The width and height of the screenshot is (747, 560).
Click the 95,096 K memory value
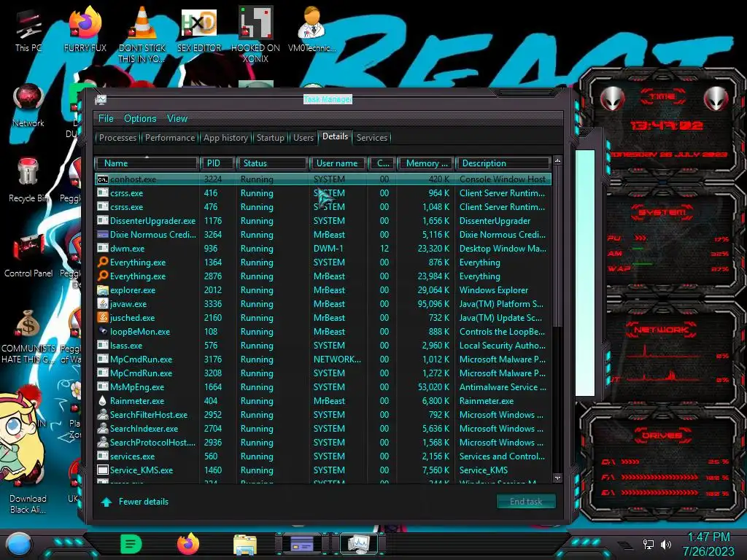433,304
